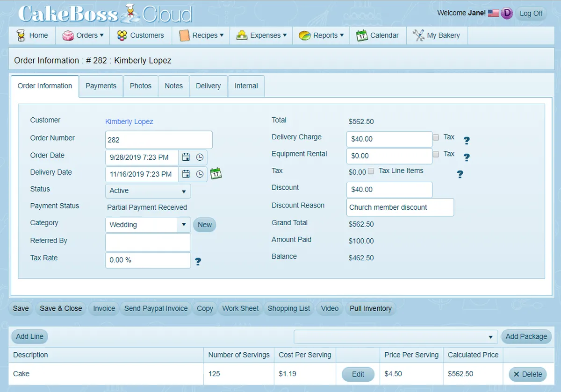
Task: Open the Reports menu
Action: [321, 36]
